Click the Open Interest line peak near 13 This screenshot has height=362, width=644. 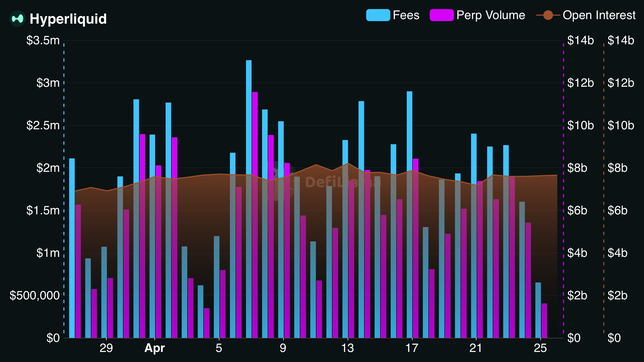point(348,163)
